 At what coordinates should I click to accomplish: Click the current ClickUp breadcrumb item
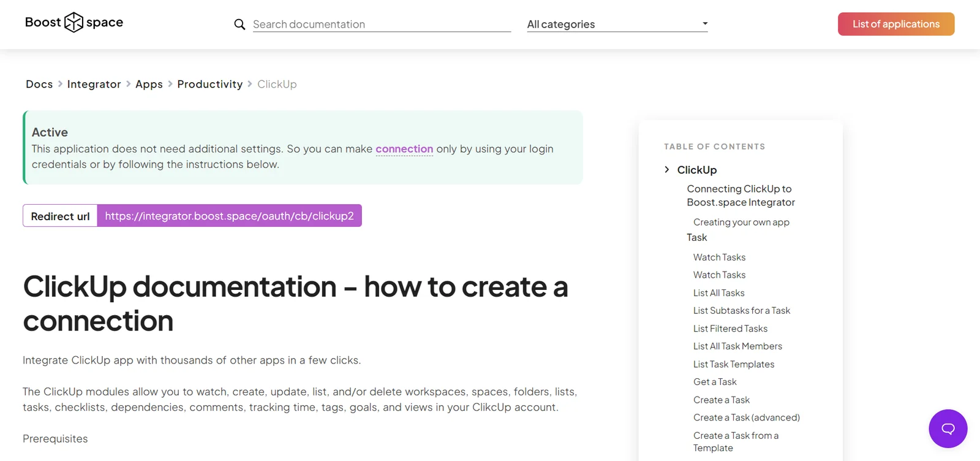click(277, 84)
